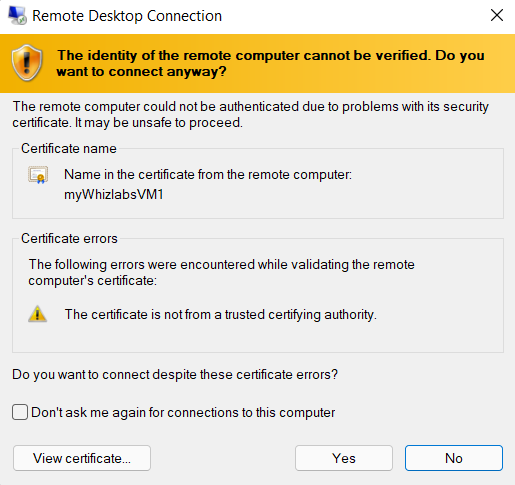This screenshot has height=485, width=515.
Task: Select the myWhizlabsVM1 certificate name text
Action: (x=114, y=194)
